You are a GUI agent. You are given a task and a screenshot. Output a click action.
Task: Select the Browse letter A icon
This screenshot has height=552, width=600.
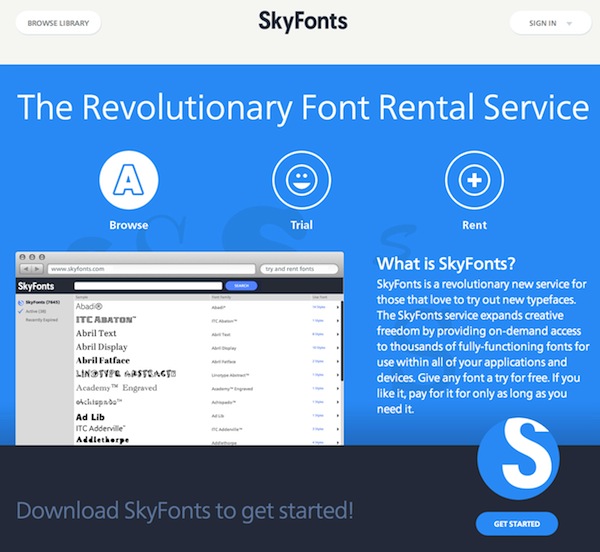(x=129, y=180)
